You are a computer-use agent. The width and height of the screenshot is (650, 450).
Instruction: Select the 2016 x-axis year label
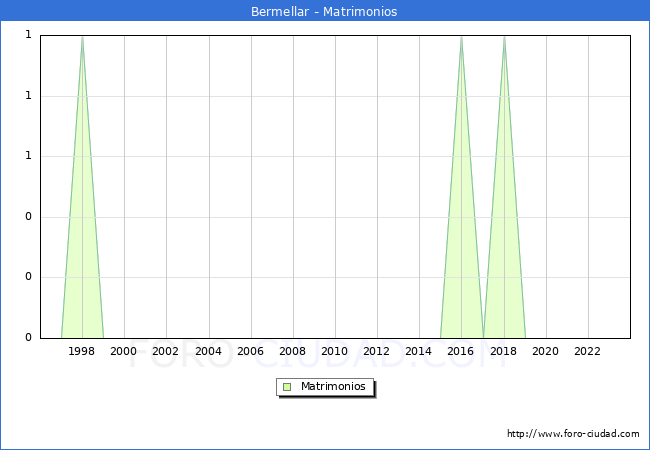click(x=461, y=351)
